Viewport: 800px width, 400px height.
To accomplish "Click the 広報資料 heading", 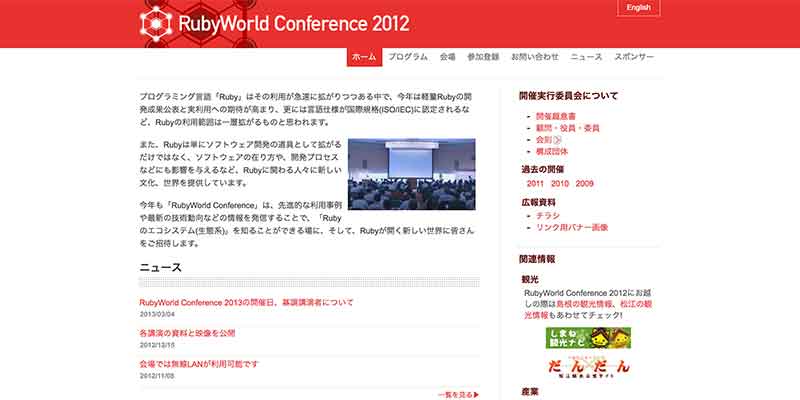I will (x=538, y=202).
